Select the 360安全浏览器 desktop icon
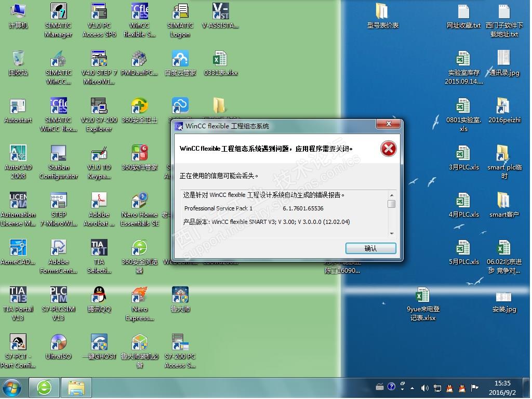532x399 pixels. [139, 257]
